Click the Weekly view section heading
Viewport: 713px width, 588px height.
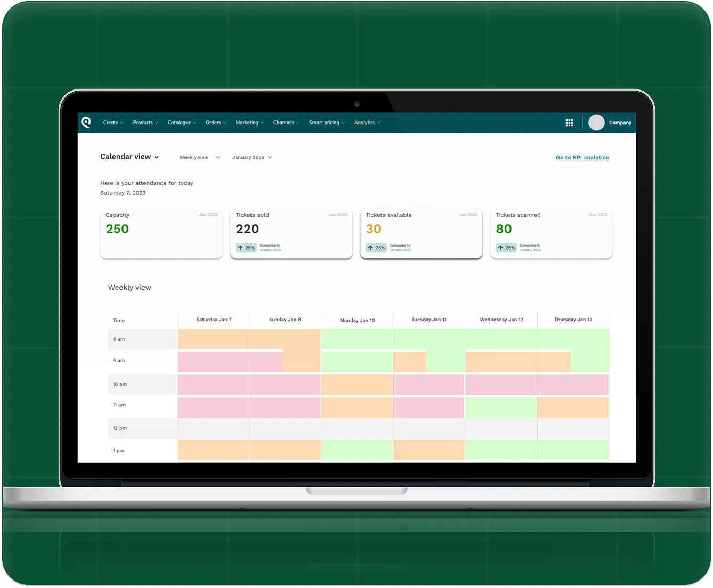pos(129,287)
